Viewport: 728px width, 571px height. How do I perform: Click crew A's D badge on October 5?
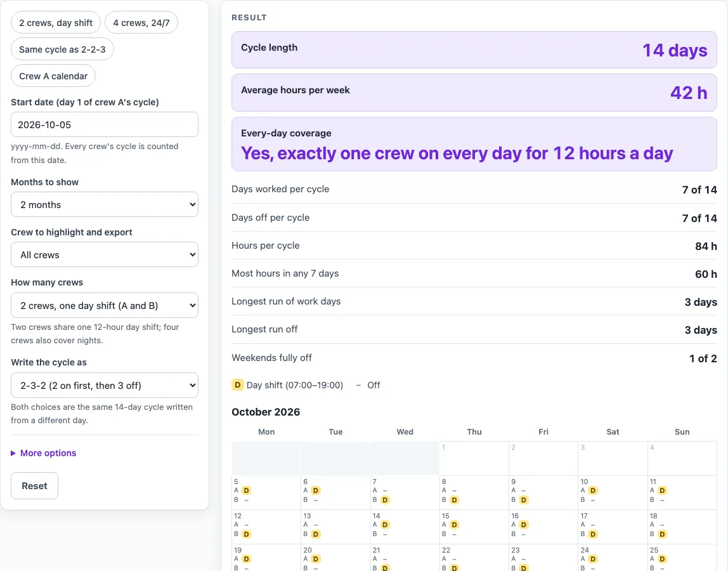247,490
